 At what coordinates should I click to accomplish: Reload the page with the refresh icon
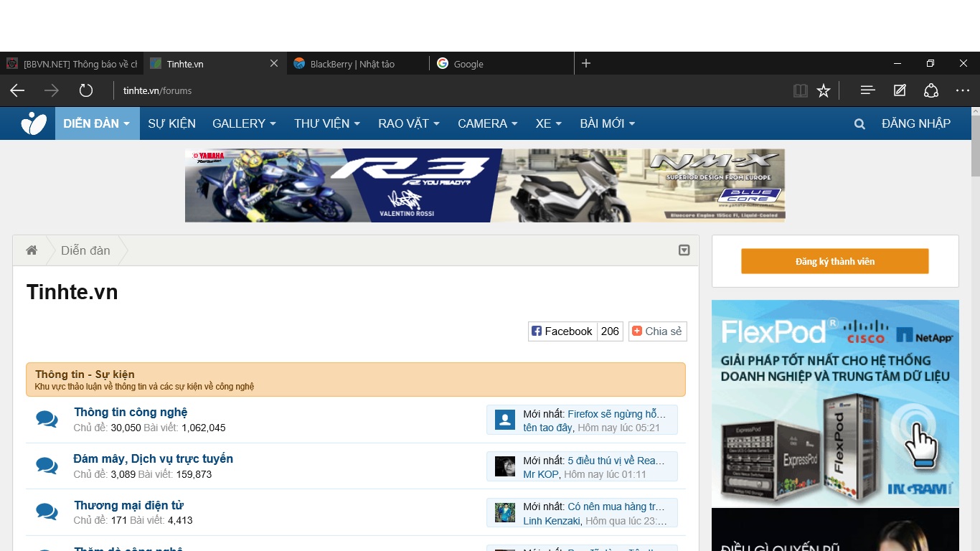pyautogui.click(x=86, y=90)
